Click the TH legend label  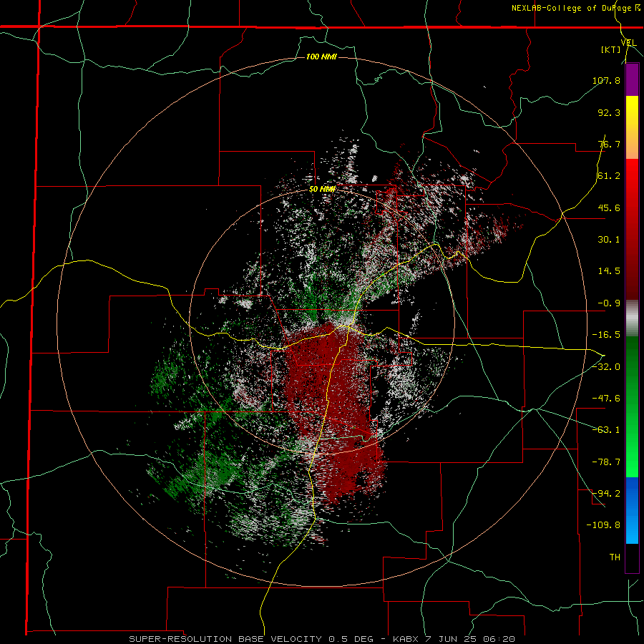coord(615,557)
